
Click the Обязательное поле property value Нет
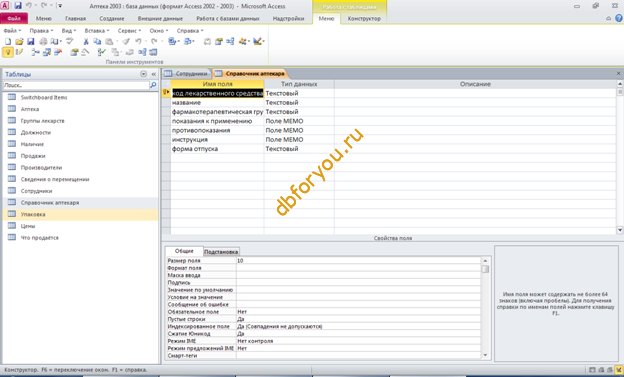[358, 312]
